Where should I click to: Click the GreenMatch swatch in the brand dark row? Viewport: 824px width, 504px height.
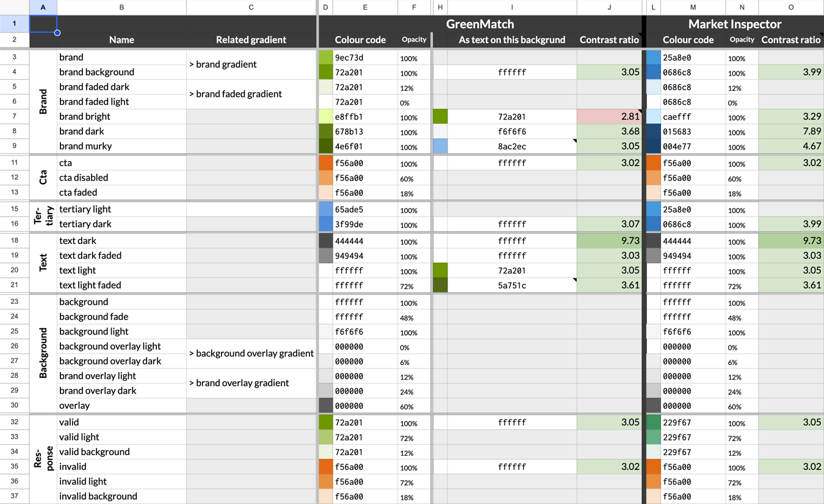click(325, 132)
